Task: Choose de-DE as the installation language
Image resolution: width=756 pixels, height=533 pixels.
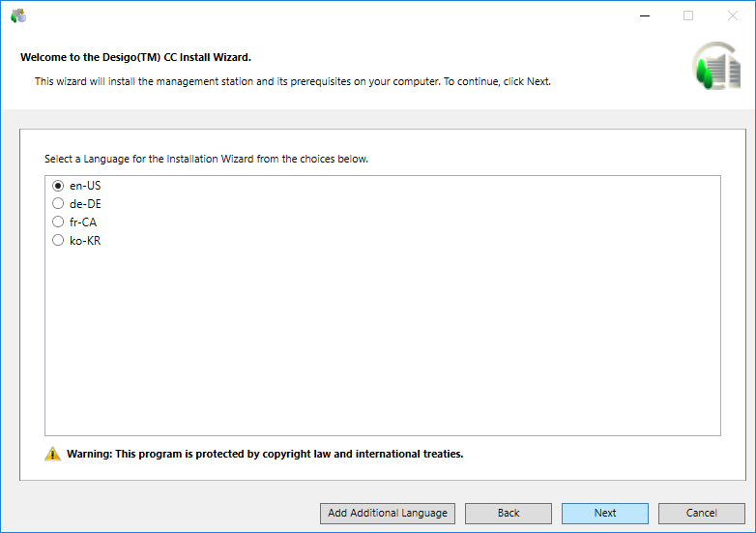Action: [58, 204]
